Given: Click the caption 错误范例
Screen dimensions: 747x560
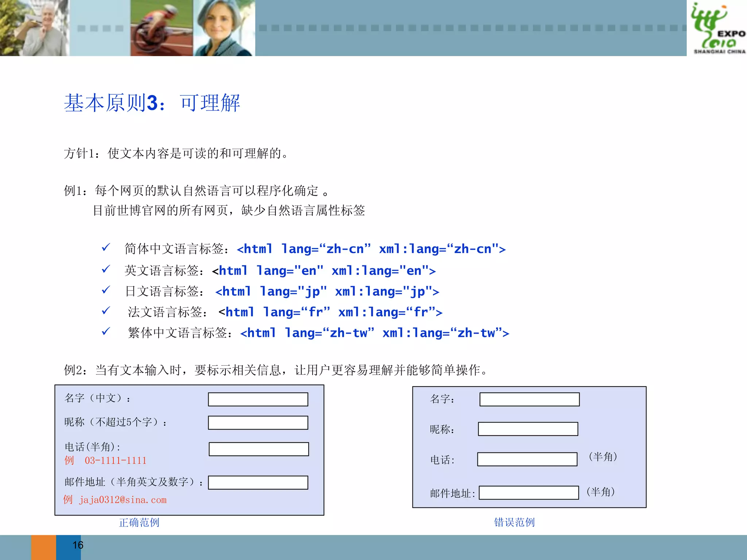Looking at the screenshot, I should point(514,522).
